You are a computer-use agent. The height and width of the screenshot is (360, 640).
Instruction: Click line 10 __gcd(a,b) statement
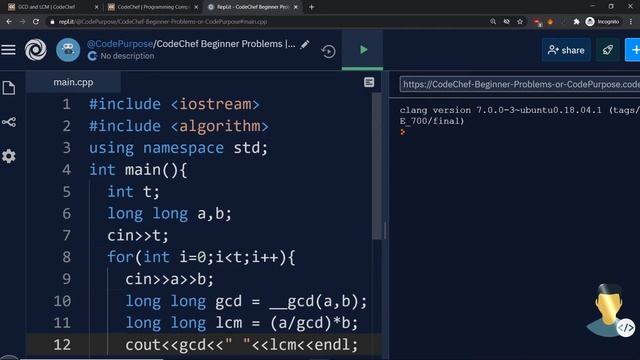246,301
